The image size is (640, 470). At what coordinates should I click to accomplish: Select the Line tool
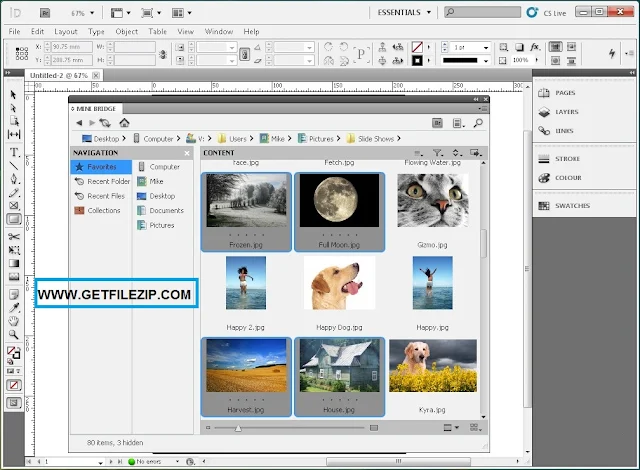click(13, 166)
